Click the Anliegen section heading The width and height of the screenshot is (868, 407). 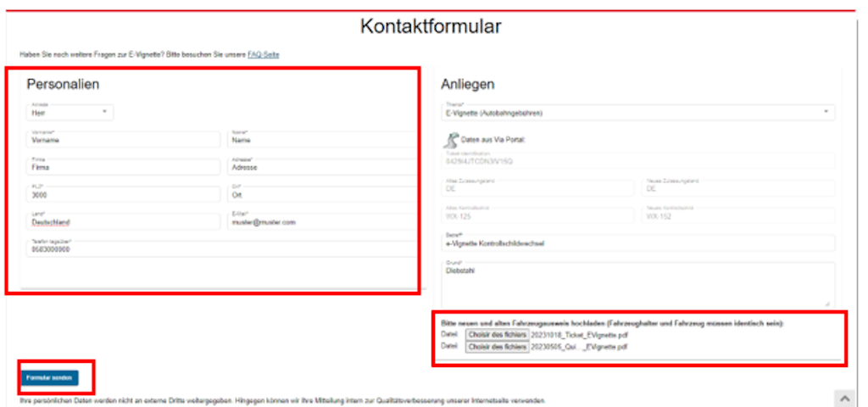[468, 85]
